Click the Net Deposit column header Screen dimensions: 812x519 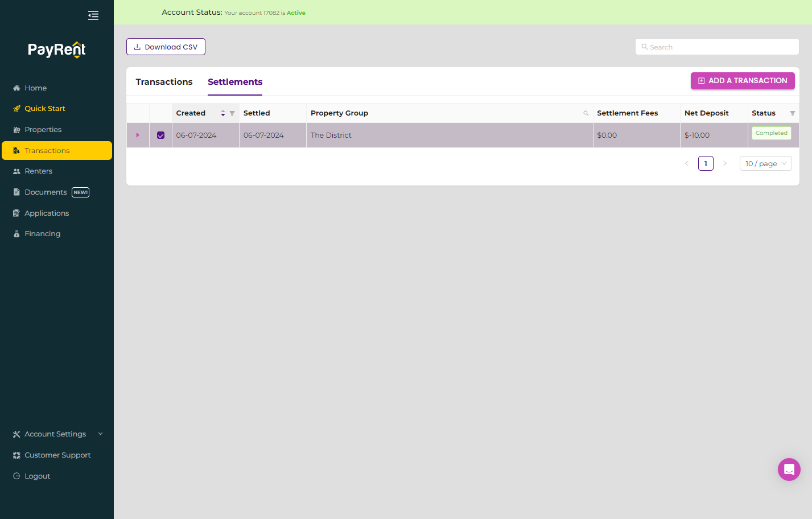[714, 113]
